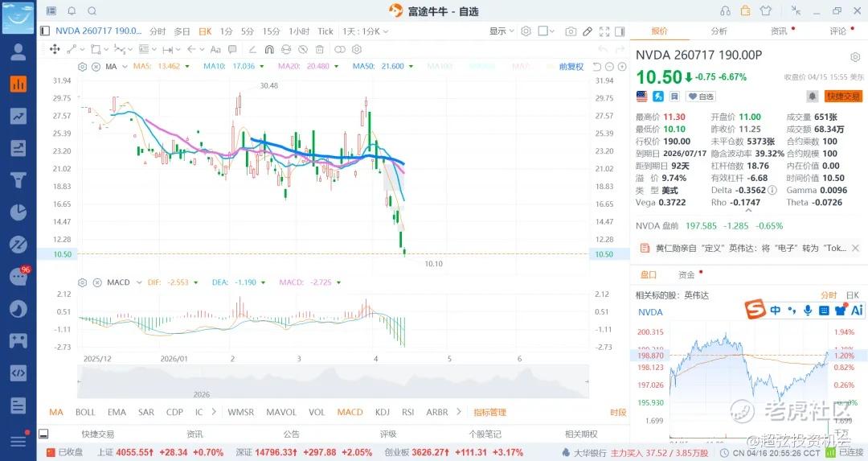868x461 pixels.
Task: Open the DIF line options dropdown
Action: tap(194, 282)
